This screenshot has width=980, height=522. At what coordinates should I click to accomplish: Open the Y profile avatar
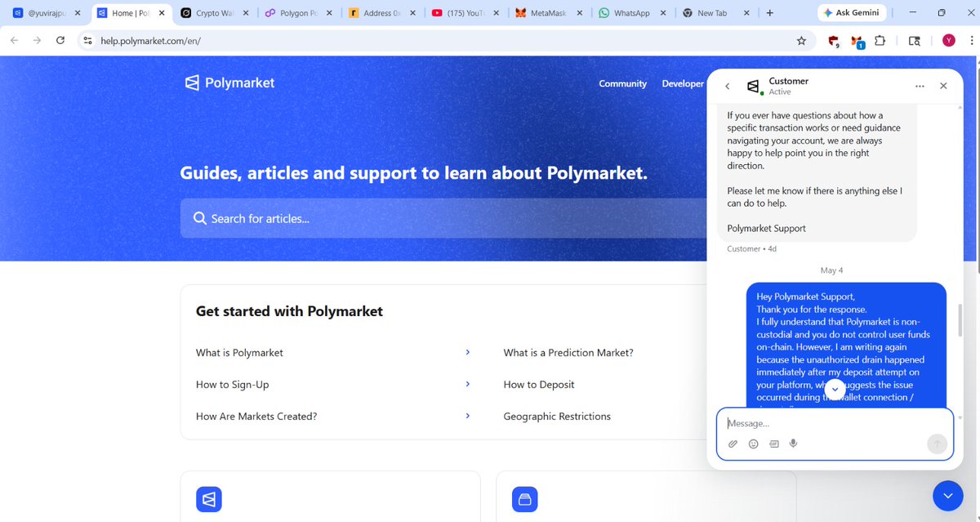click(x=948, y=41)
